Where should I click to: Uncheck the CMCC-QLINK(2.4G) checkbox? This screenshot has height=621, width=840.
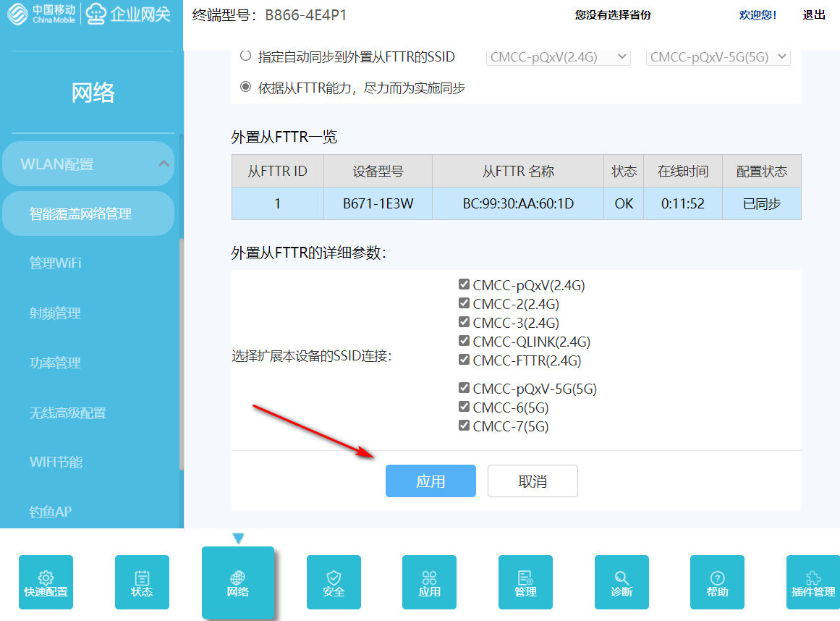464,340
